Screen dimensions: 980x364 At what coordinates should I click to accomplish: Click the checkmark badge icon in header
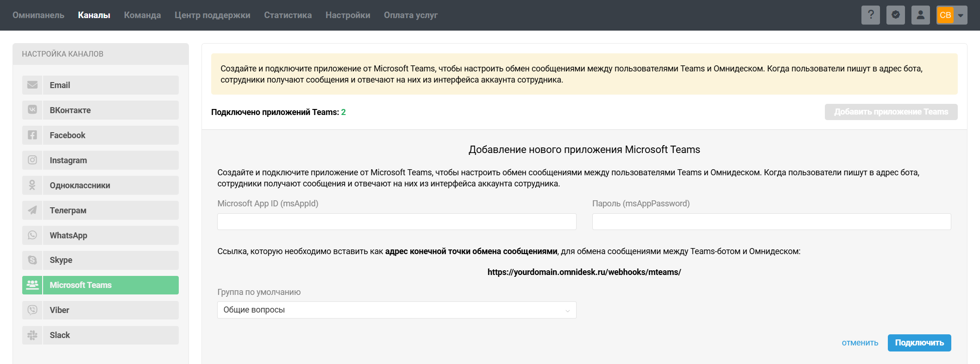coord(896,15)
